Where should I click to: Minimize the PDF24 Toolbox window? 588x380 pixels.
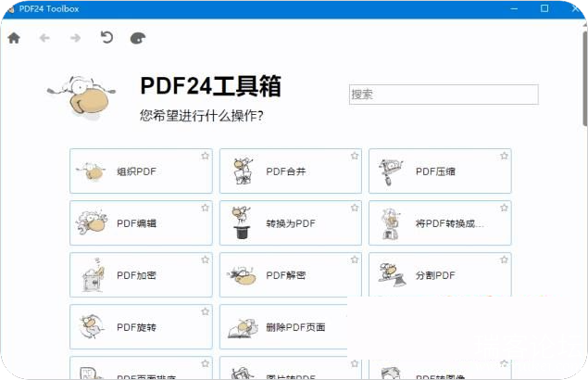[x=514, y=8]
